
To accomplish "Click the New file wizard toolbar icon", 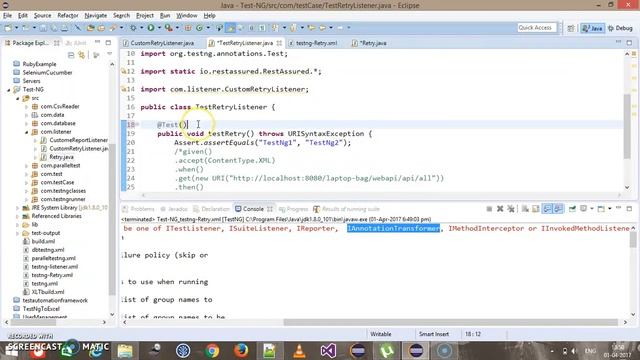I will 8,28.
